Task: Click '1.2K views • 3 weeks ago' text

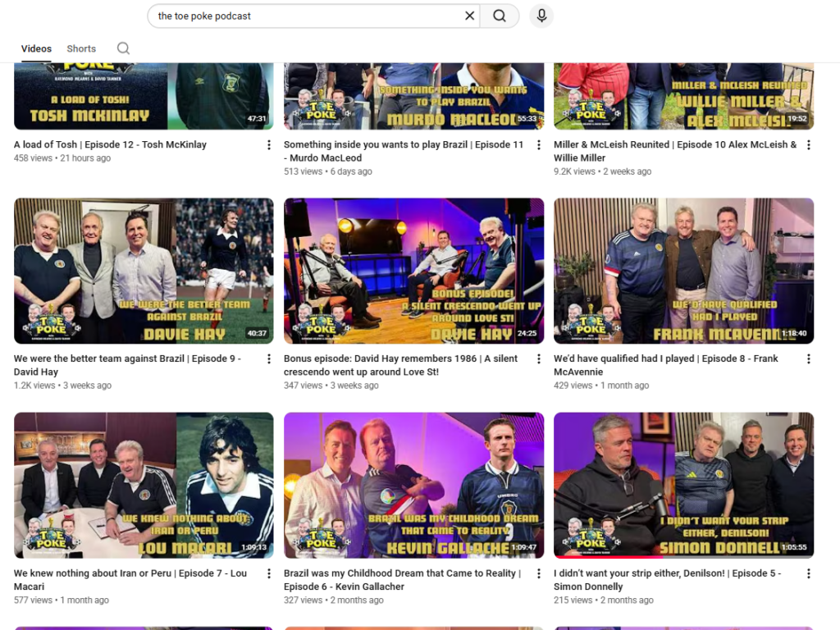Action: pos(62,386)
